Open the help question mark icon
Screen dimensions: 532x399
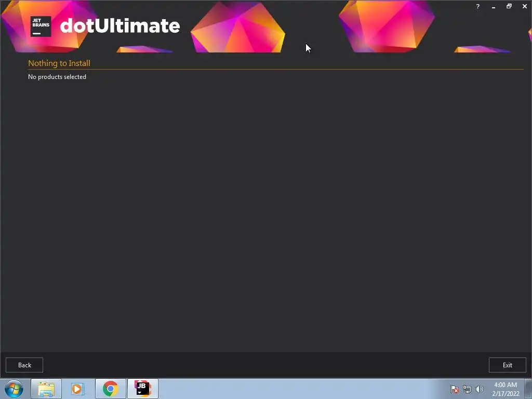tap(478, 6)
